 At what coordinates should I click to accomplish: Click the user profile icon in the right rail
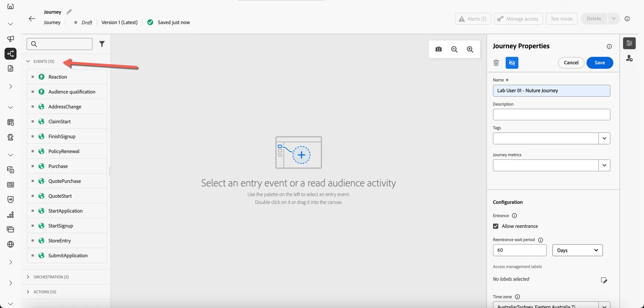pyautogui.click(x=629, y=58)
